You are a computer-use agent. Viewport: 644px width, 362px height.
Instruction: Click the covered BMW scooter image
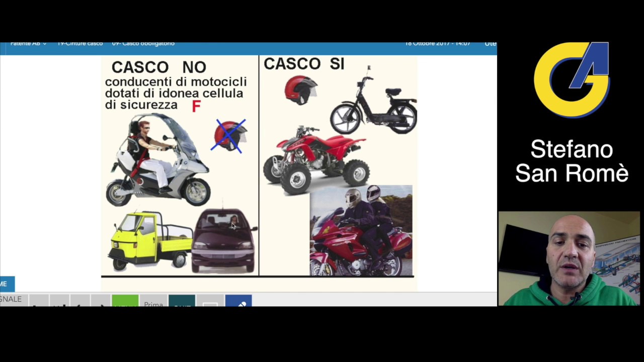point(157,159)
